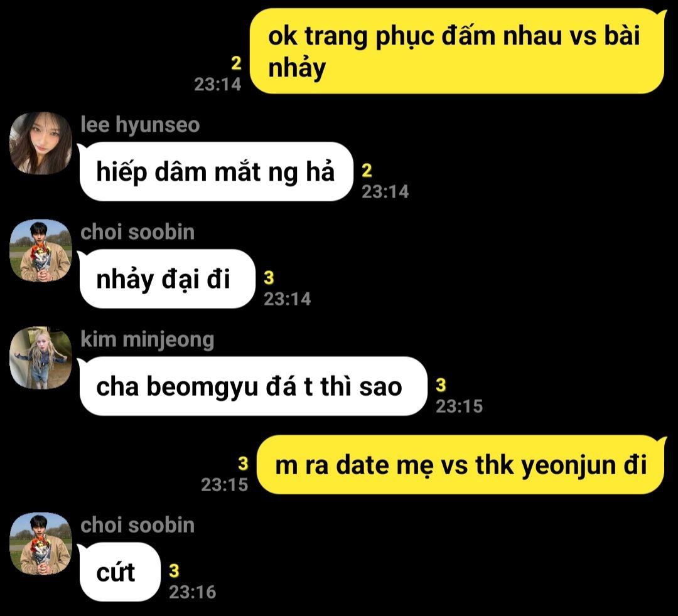Open choi soobin's avatar above 'nhảy đại đi'

point(41,250)
